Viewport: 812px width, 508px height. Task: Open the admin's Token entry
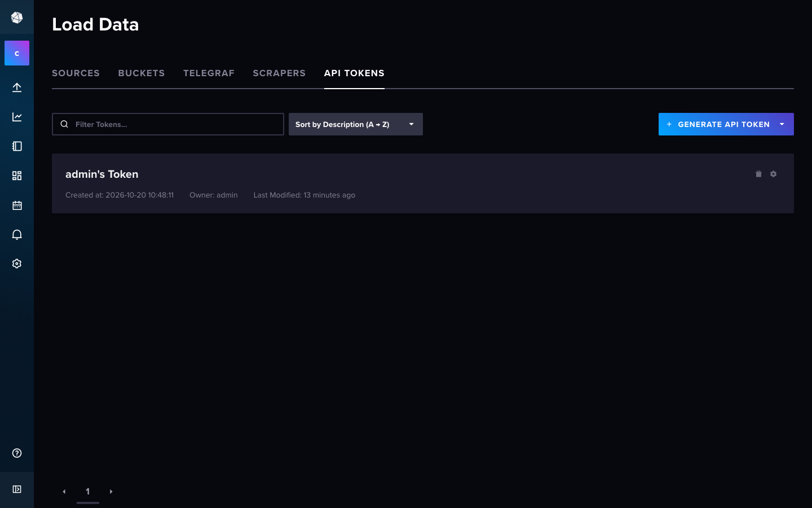[102, 174]
